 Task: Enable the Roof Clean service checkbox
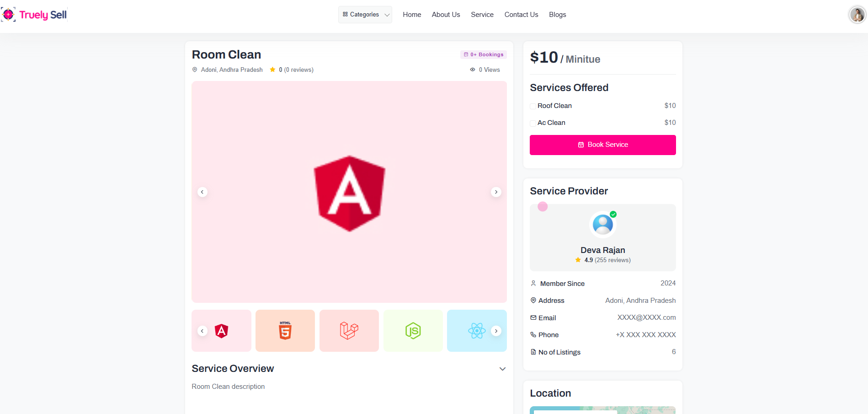[533, 106]
